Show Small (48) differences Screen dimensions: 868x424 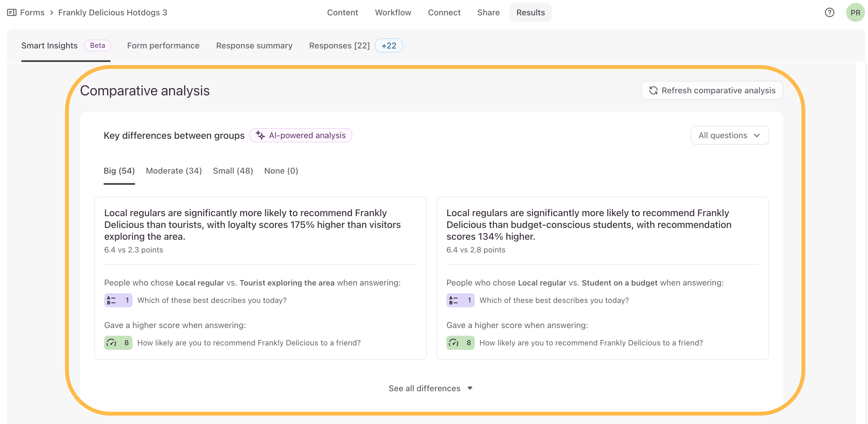(x=233, y=171)
